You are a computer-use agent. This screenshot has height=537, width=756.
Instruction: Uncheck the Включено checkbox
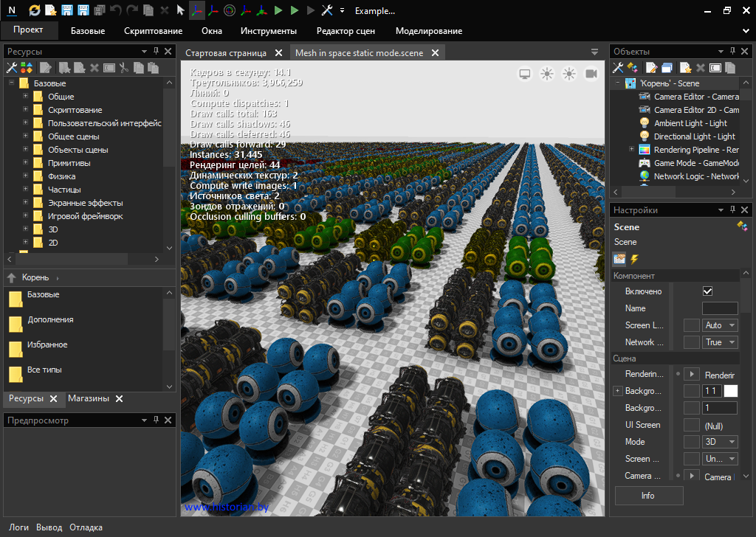(x=707, y=291)
